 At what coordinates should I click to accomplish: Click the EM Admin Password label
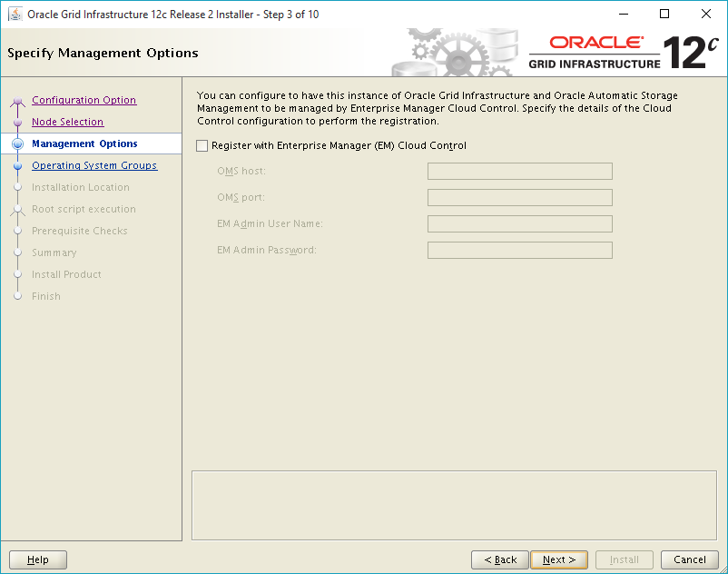[267, 251]
